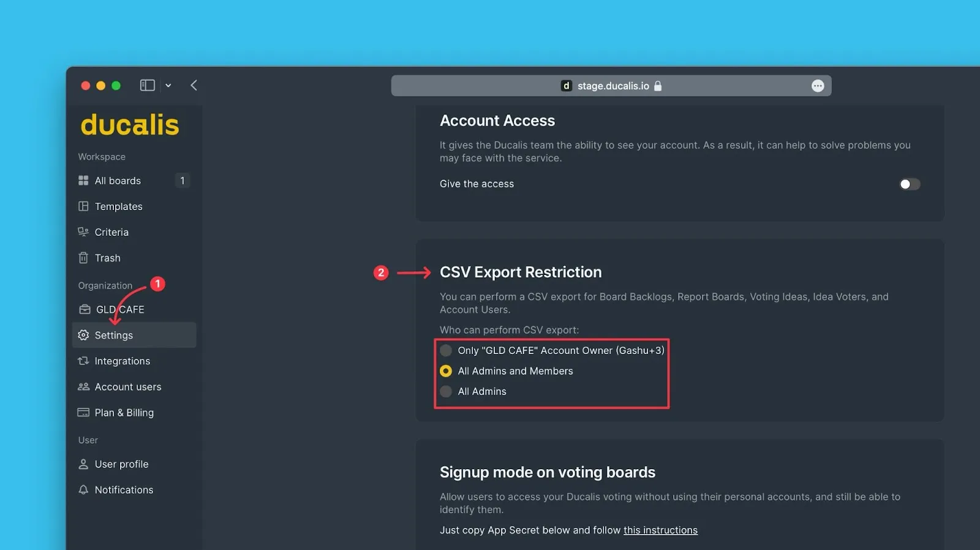980x550 pixels.
Task: Open All boards in the sidebar
Action: click(118, 180)
